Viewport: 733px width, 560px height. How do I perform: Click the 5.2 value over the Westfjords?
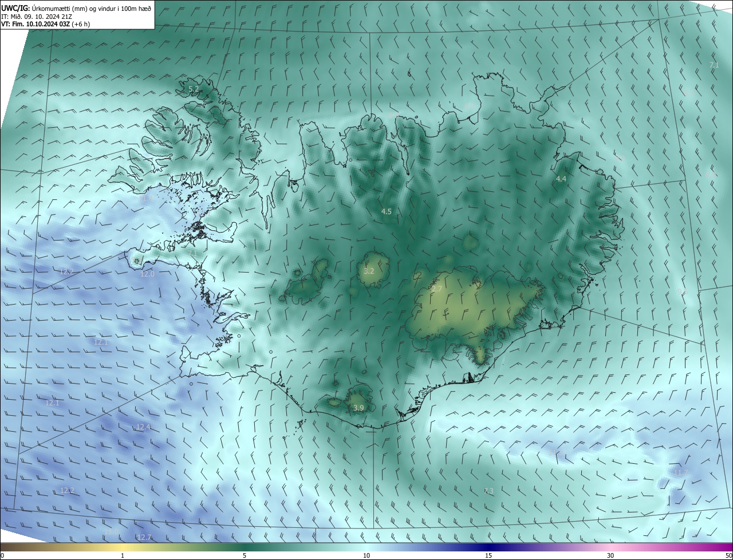(194, 89)
